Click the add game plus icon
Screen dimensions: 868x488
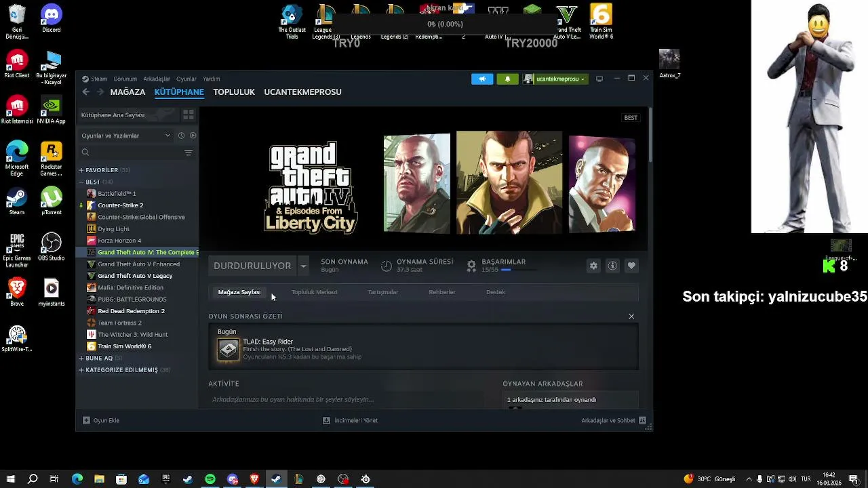86,420
